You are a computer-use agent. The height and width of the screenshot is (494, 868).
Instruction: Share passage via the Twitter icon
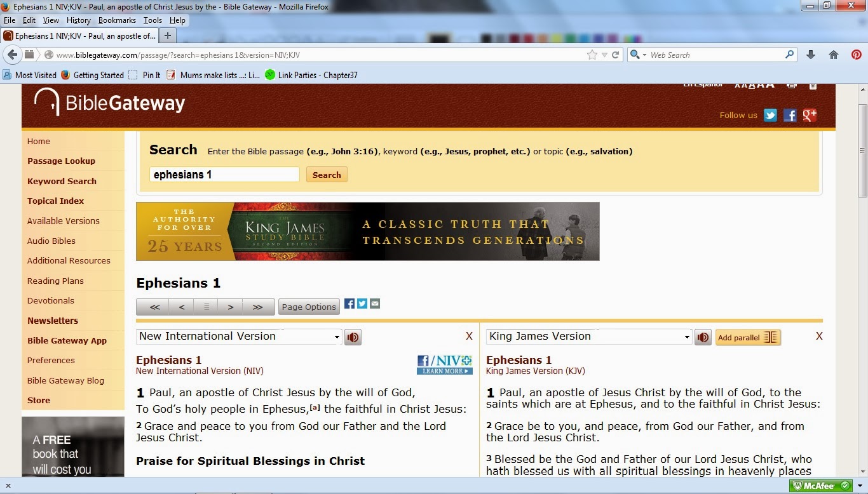click(362, 304)
